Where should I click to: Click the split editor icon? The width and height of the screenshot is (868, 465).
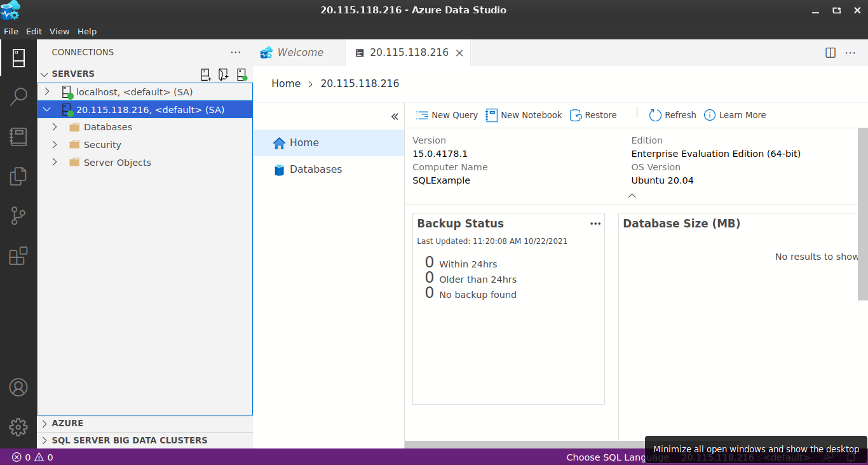click(831, 53)
